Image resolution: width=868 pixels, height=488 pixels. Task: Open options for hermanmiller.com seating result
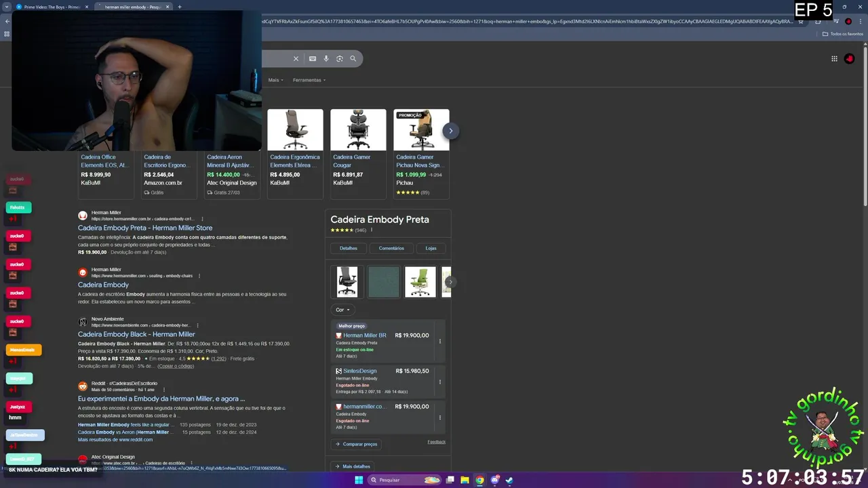[x=199, y=276]
